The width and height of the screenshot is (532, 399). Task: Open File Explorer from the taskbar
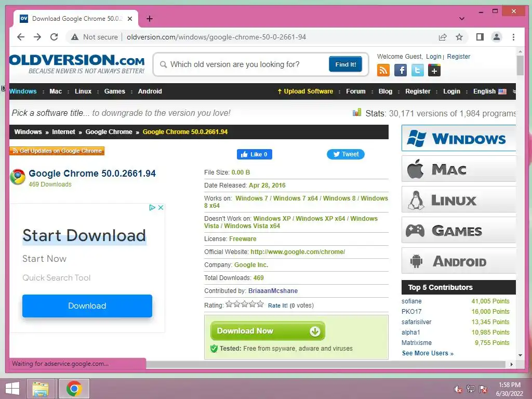pos(41,389)
